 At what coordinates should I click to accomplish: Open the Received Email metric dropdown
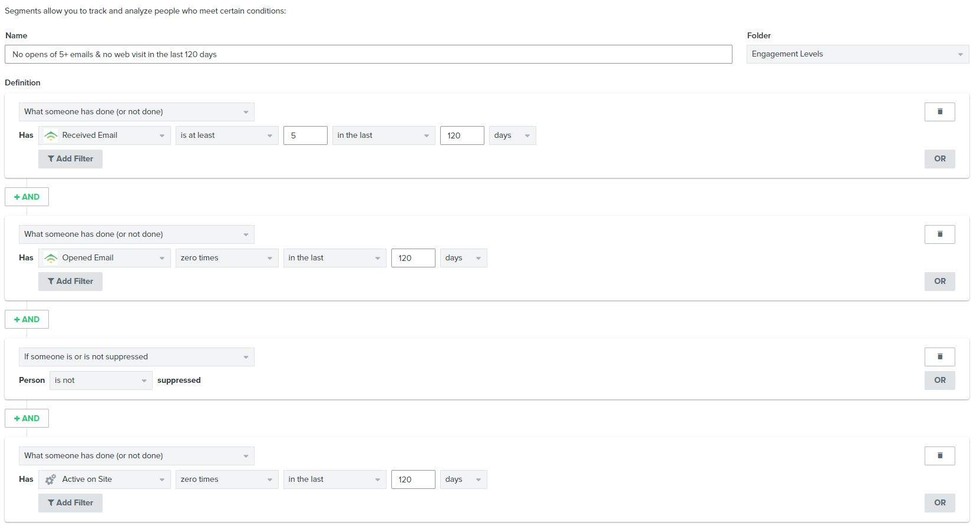tap(104, 135)
